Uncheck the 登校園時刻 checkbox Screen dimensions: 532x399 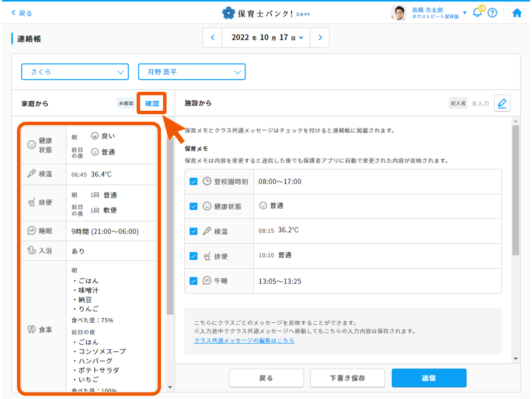coord(193,182)
